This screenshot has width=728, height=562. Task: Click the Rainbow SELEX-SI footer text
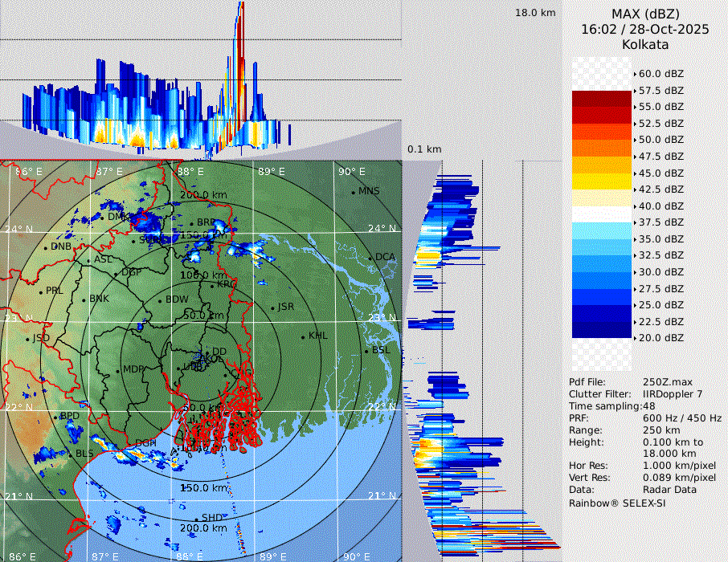click(617, 503)
